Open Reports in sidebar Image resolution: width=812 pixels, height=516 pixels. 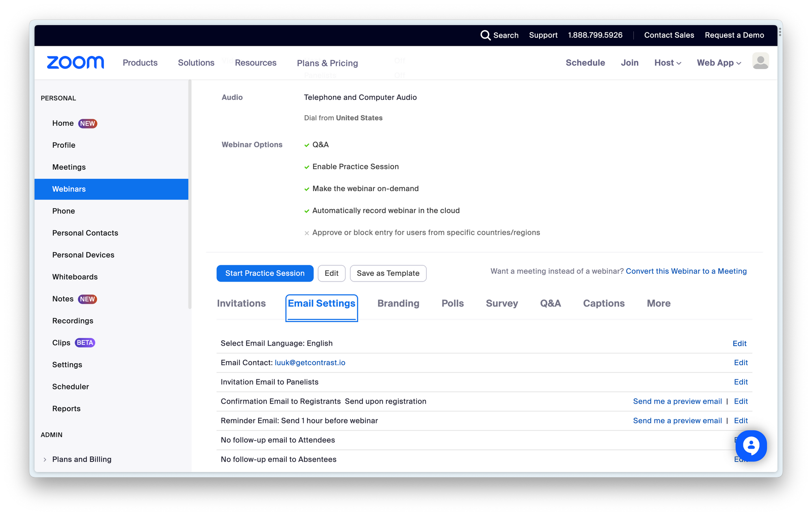click(66, 408)
